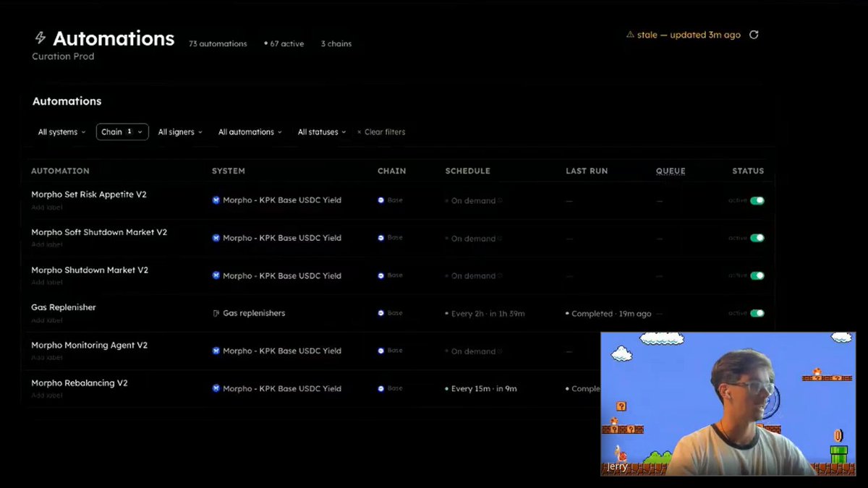Click the SCHEDULE column header

tap(468, 171)
